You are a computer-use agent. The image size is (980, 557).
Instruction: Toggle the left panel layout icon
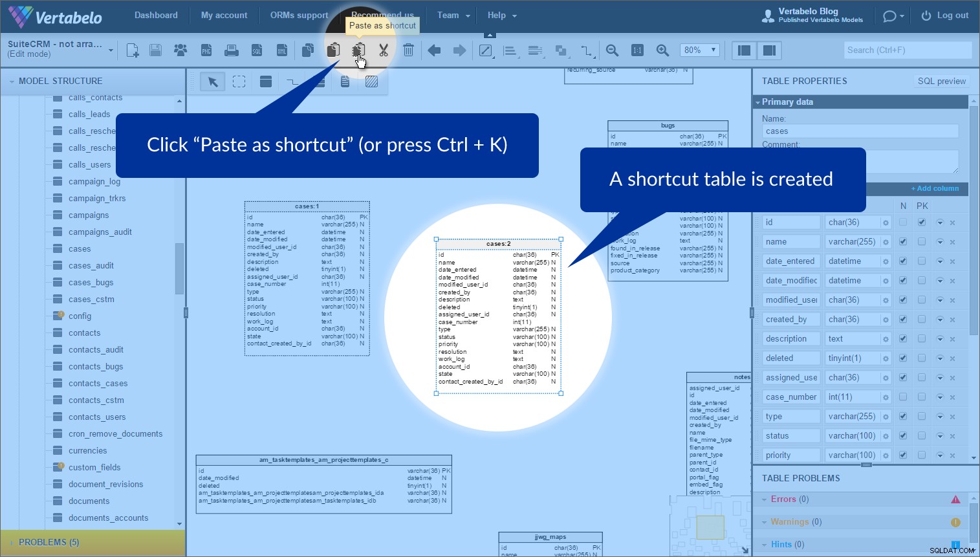pos(745,50)
